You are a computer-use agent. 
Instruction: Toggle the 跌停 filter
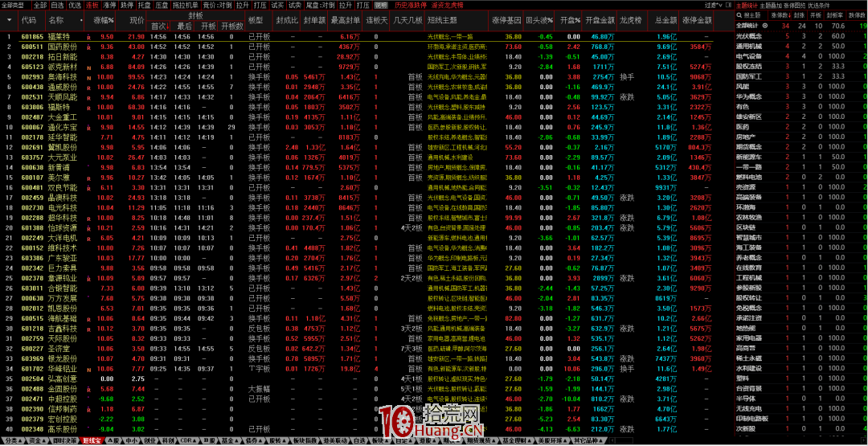click(x=127, y=5)
